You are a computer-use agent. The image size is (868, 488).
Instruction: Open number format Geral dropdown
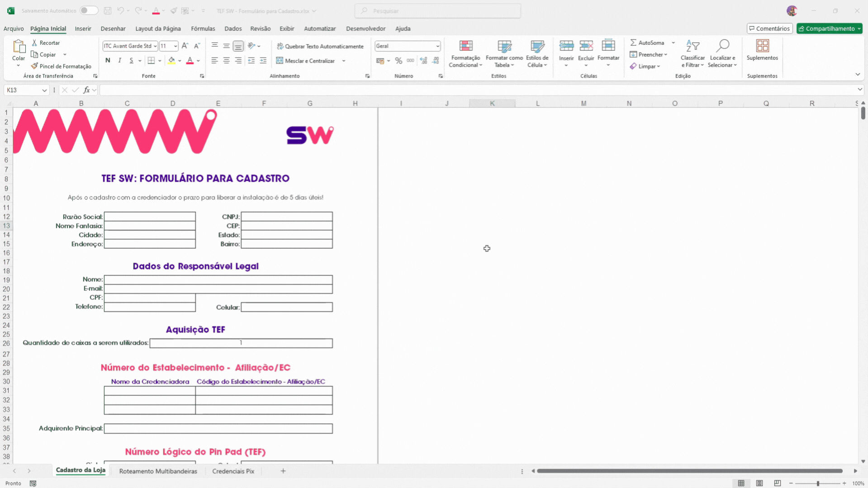pyautogui.click(x=437, y=46)
